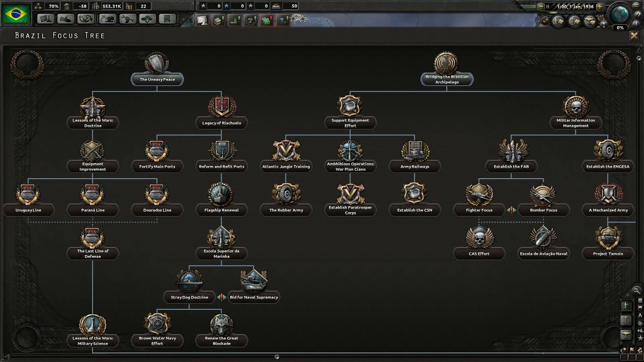Click the Militar Information Management skull icon
Viewport: 644px width, 362px height.
[x=576, y=107]
